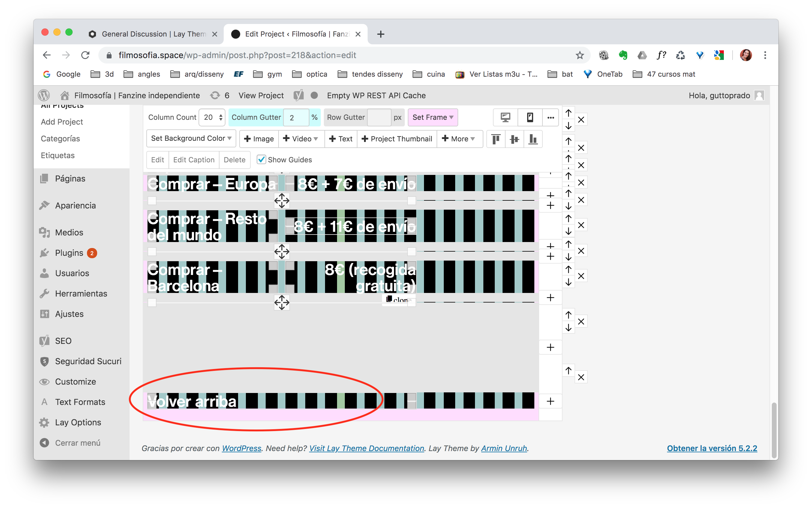Click Plugins in admin sidebar
This screenshot has height=508, width=812.
click(x=69, y=253)
